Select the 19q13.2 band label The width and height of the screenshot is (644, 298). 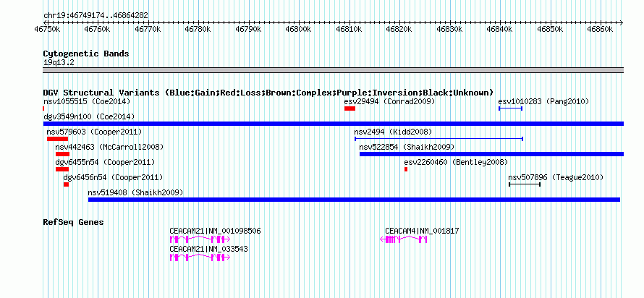click(x=59, y=63)
